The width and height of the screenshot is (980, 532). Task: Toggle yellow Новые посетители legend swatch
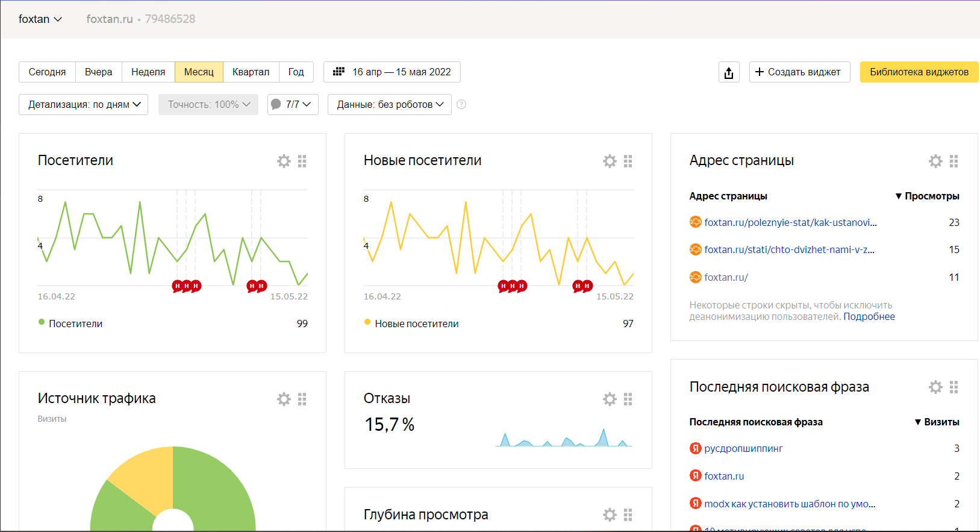(367, 322)
